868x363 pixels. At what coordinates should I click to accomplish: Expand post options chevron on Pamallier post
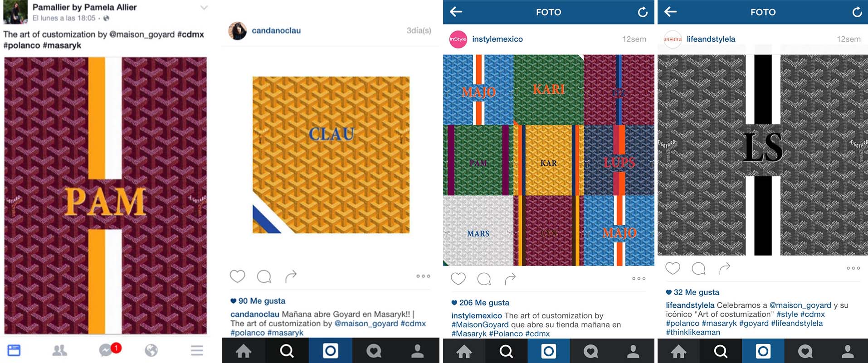pyautogui.click(x=204, y=7)
